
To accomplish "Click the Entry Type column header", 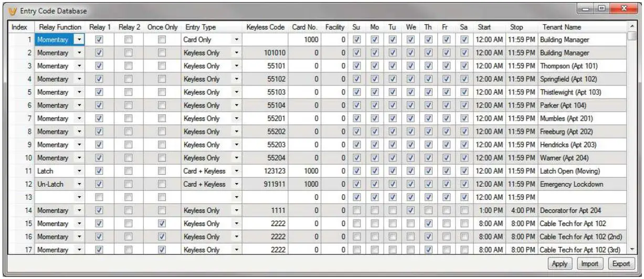I will [212, 27].
